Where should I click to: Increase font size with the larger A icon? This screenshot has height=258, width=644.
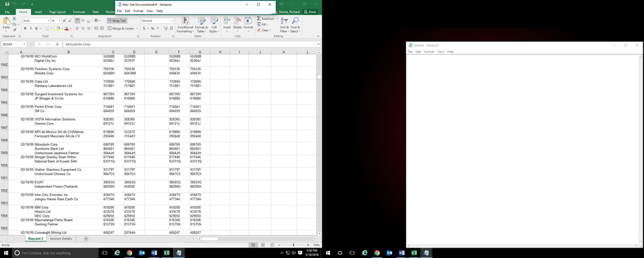(x=64, y=21)
